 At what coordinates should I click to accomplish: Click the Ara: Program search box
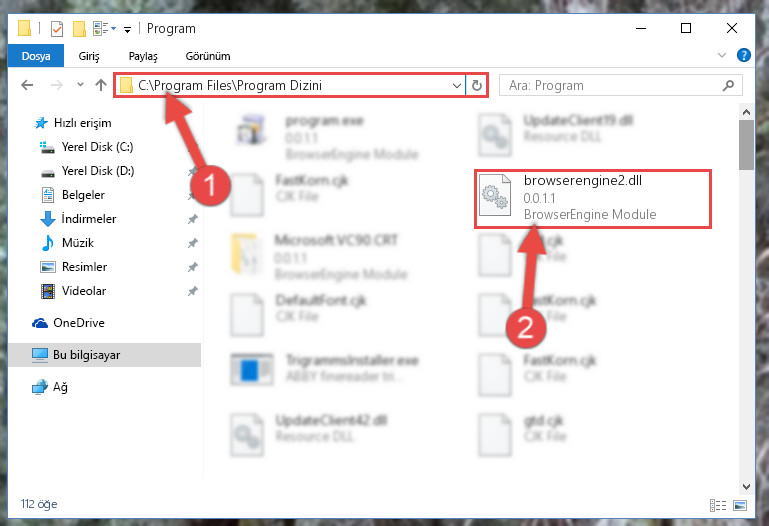tap(611, 86)
